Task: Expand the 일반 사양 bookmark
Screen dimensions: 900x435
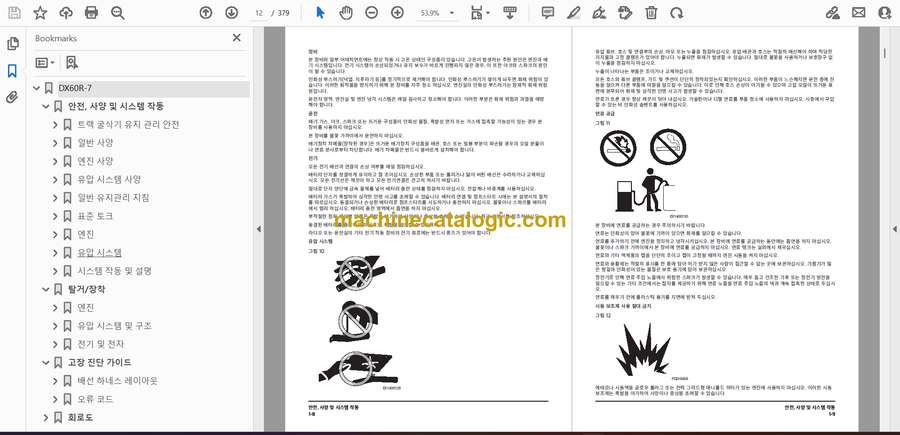Action: (55, 143)
